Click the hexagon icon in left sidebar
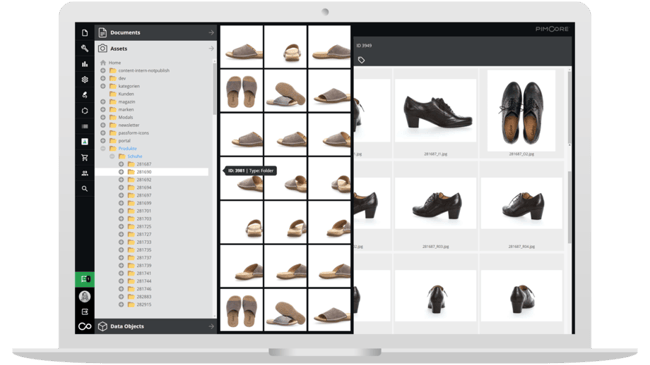Viewport: 650px width, 365px height. pyautogui.click(x=85, y=111)
